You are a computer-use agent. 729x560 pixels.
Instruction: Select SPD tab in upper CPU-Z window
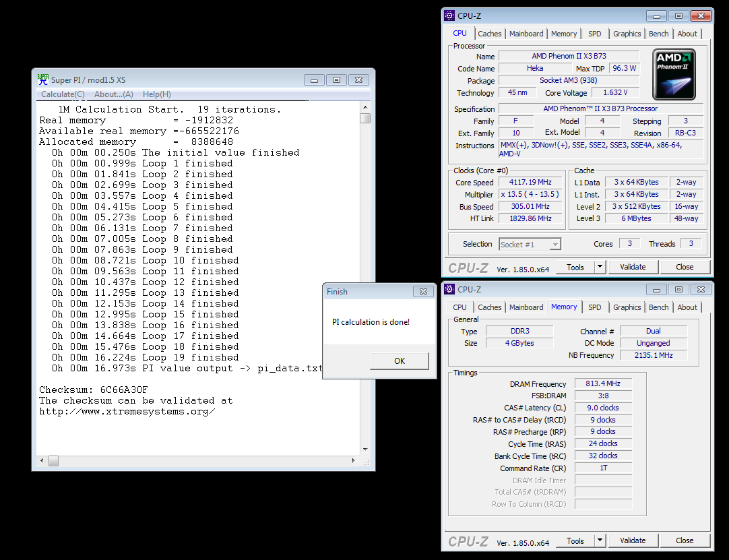[x=595, y=34]
